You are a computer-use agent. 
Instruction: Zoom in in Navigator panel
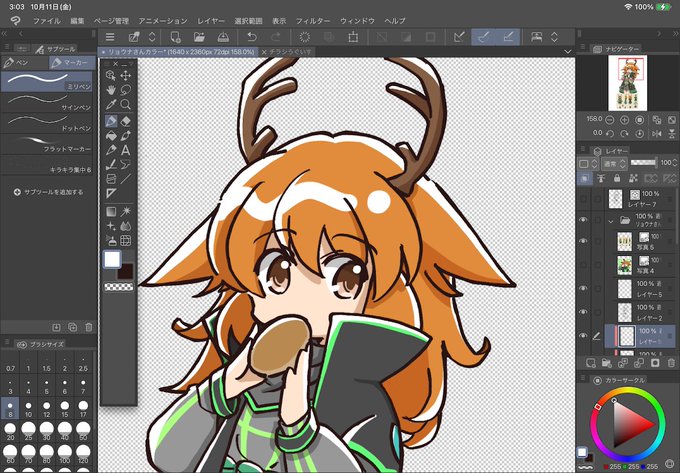tap(624, 120)
